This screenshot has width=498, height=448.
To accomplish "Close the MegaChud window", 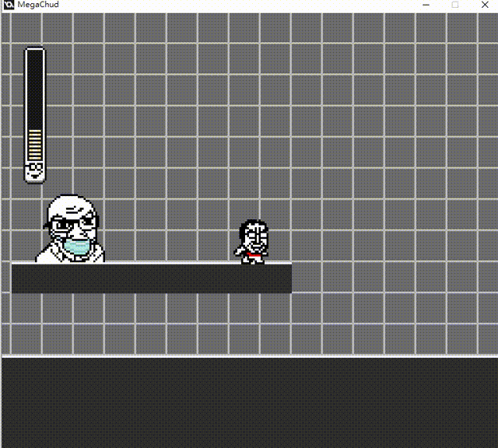I will (484, 5).
